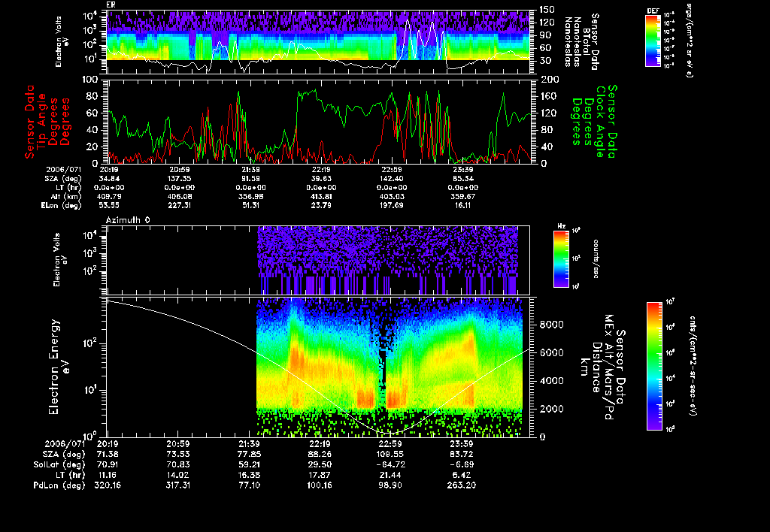770x532 pixels.
Task: Click local time value 16.38
Action: [250, 475]
